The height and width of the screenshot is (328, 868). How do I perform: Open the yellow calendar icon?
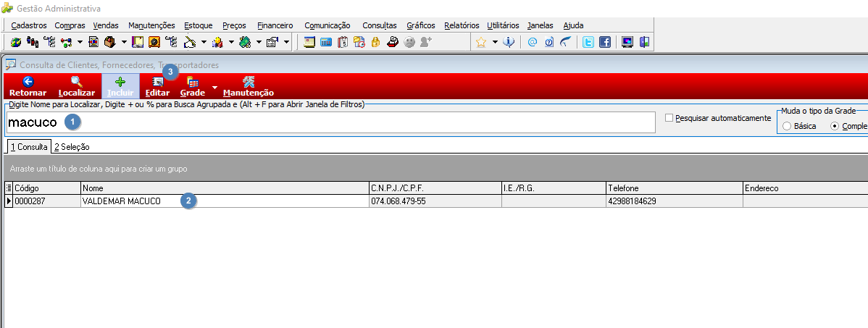click(x=309, y=42)
